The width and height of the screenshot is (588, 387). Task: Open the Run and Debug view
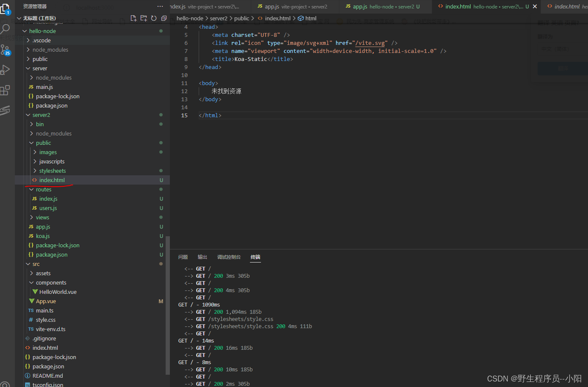pos(5,70)
